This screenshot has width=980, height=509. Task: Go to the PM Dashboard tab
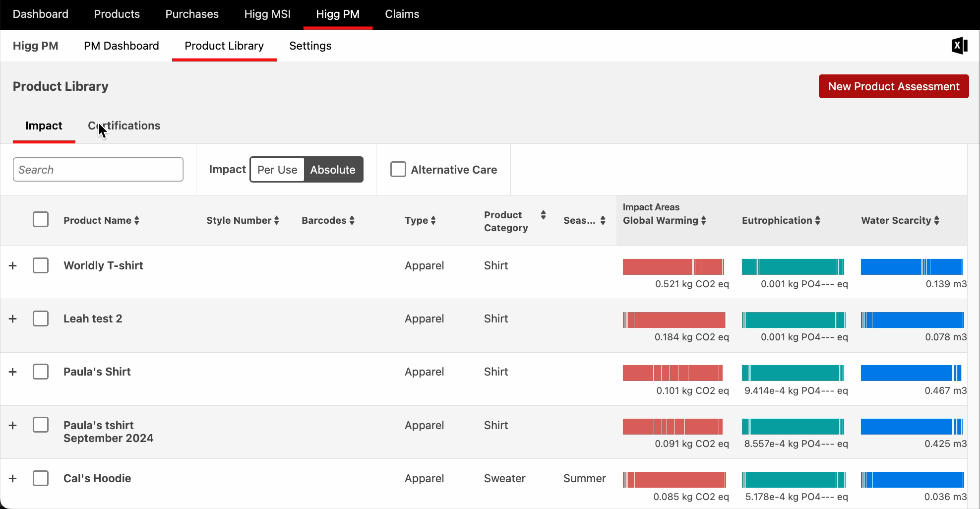pos(122,46)
